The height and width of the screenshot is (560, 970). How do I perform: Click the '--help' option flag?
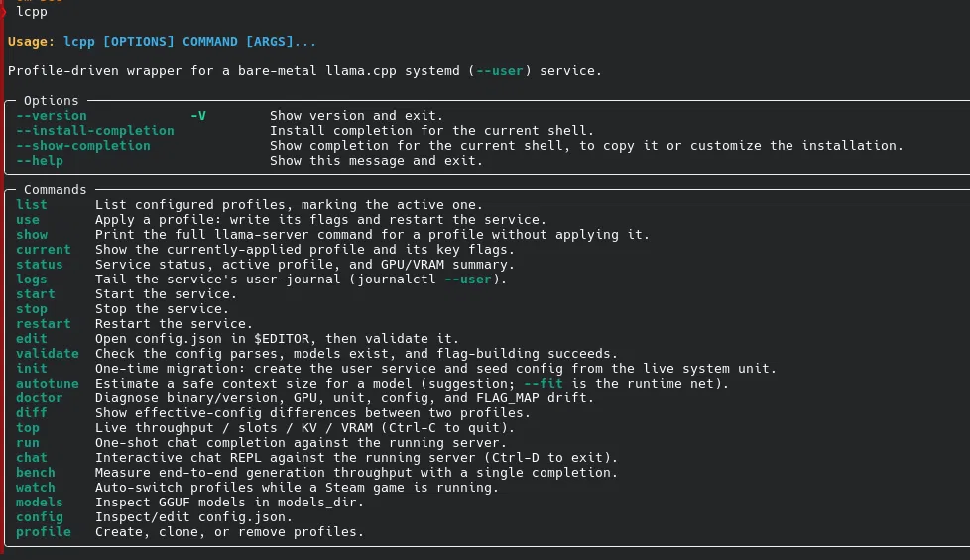point(40,161)
